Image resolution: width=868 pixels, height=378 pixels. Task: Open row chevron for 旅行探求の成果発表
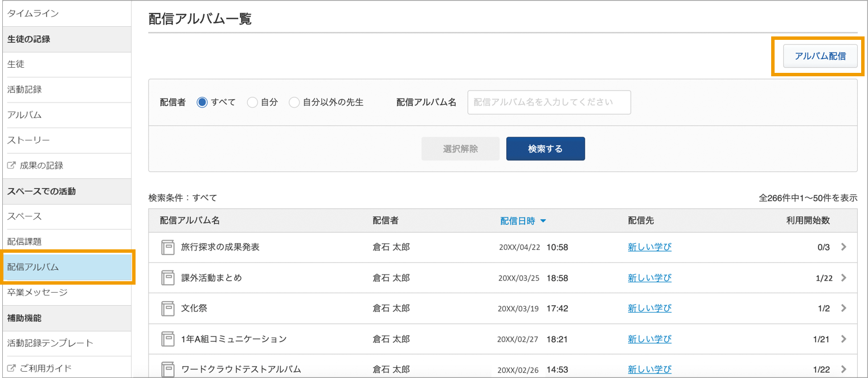click(844, 247)
